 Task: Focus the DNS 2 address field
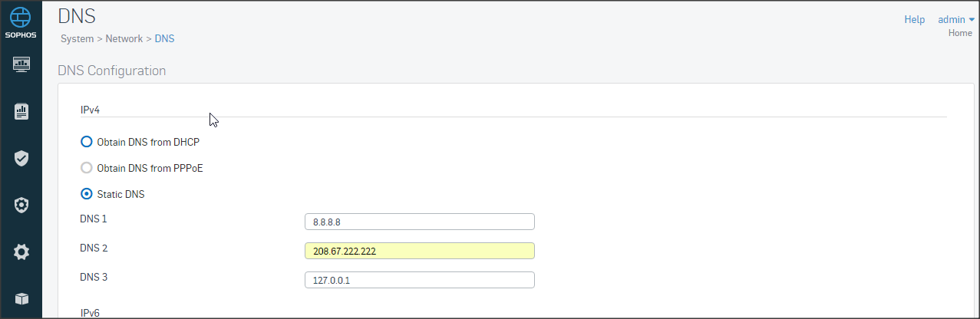[419, 251]
